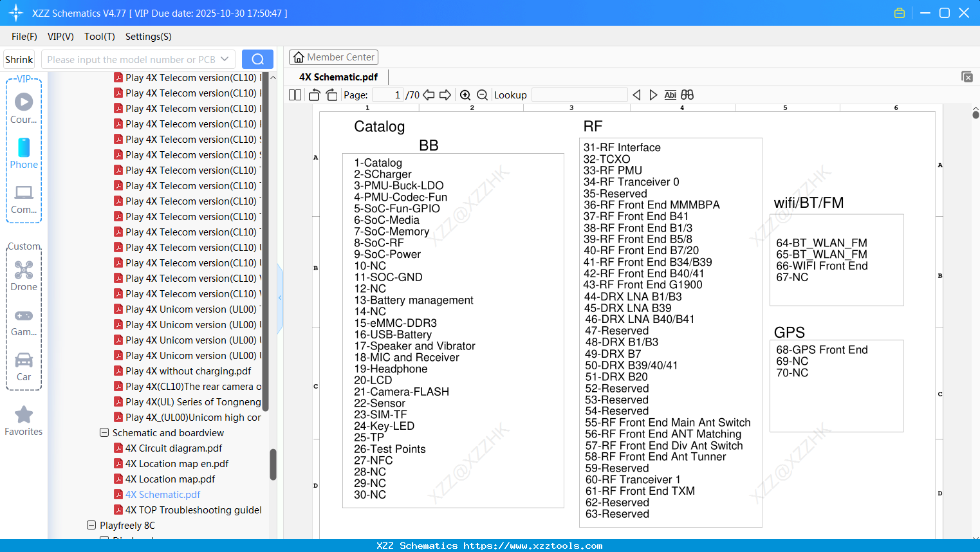Image resolution: width=980 pixels, height=552 pixels.
Task: Click the page number field
Action: point(387,95)
